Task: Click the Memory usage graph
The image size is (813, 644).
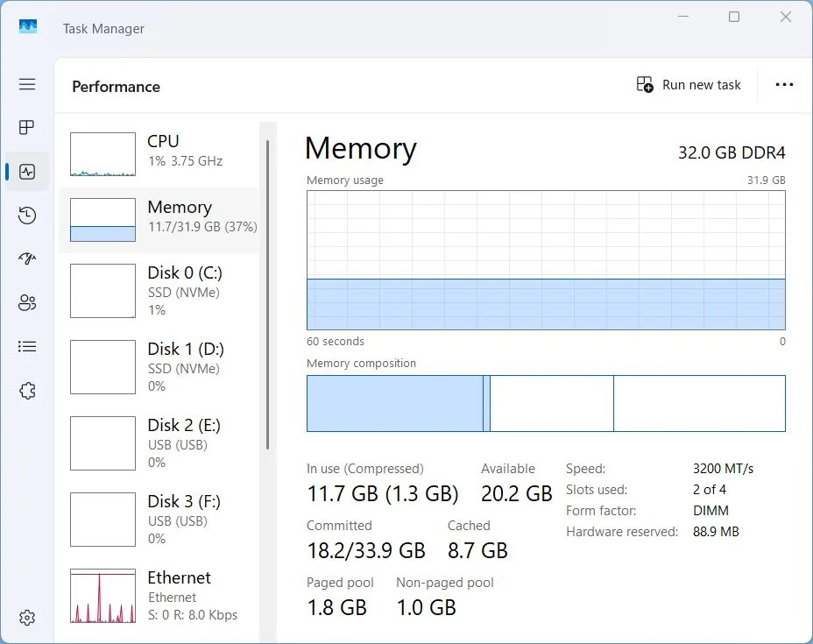Action: coord(546,259)
